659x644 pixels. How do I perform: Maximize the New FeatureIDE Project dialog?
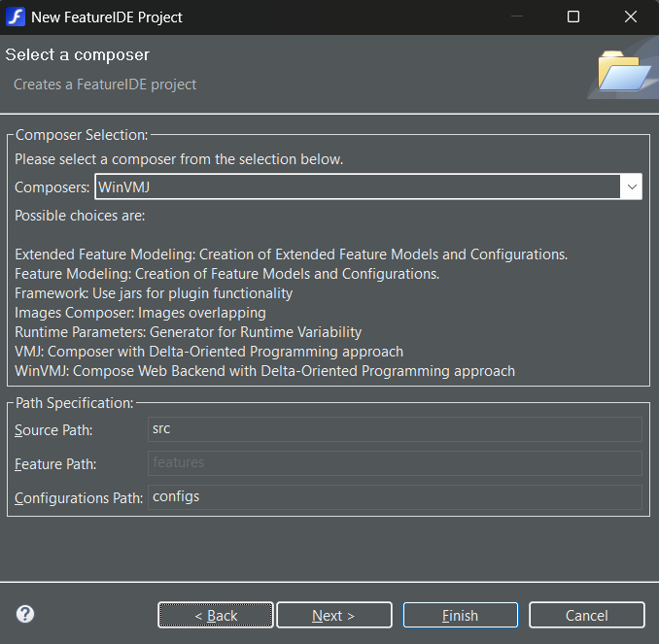pyautogui.click(x=573, y=17)
